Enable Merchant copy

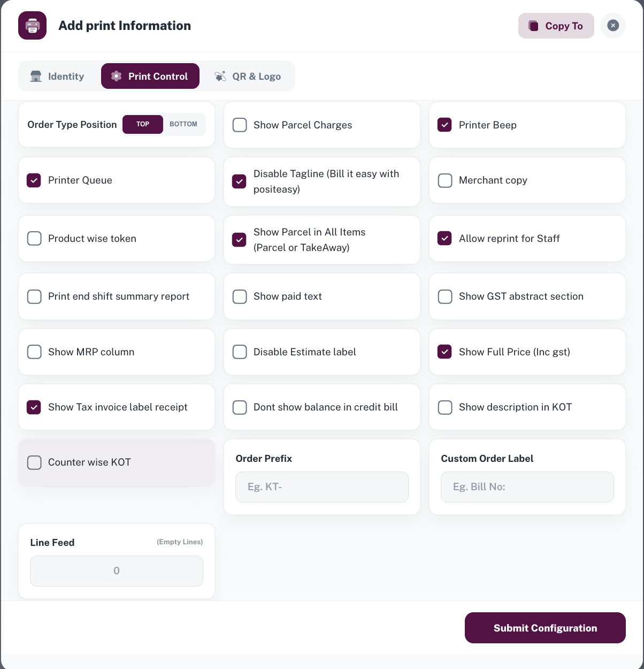(x=445, y=180)
